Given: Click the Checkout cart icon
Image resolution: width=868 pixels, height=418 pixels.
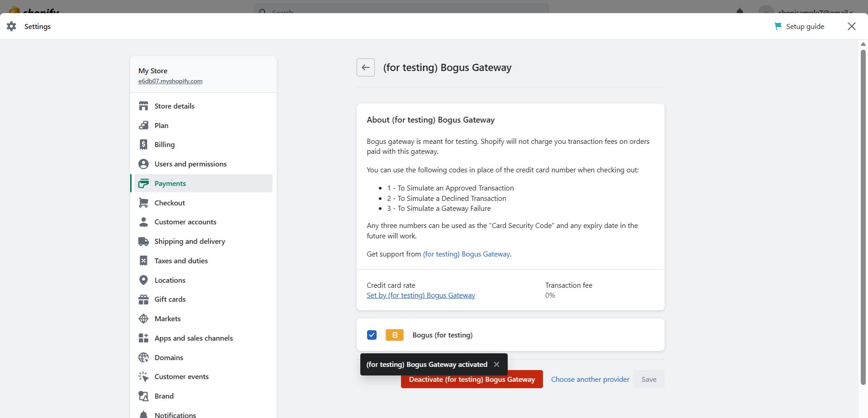Looking at the screenshot, I should 144,203.
